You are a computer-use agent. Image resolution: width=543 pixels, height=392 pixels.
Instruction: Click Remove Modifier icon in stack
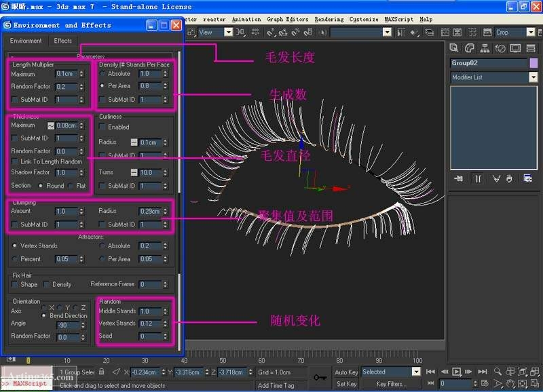click(x=509, y=178)
